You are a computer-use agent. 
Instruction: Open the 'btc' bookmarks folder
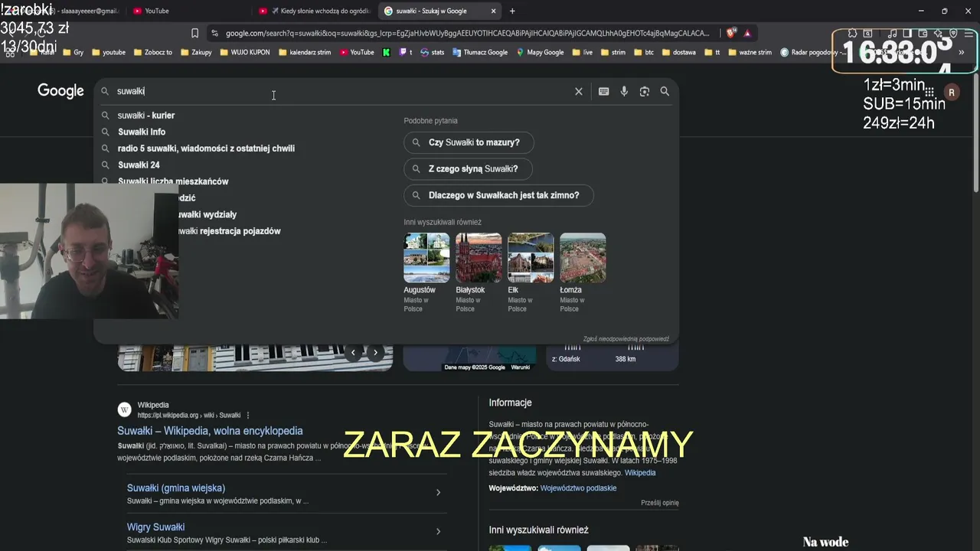coord(643,52)
